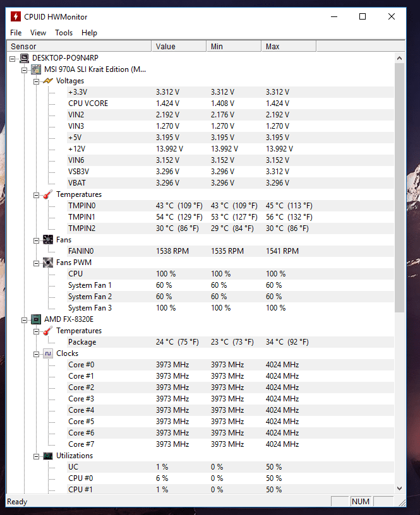The height and width of the screenshot is (515, 420).
Task: Click the HWMonitor lightning bolt title icon
Action: coord(15,16)
